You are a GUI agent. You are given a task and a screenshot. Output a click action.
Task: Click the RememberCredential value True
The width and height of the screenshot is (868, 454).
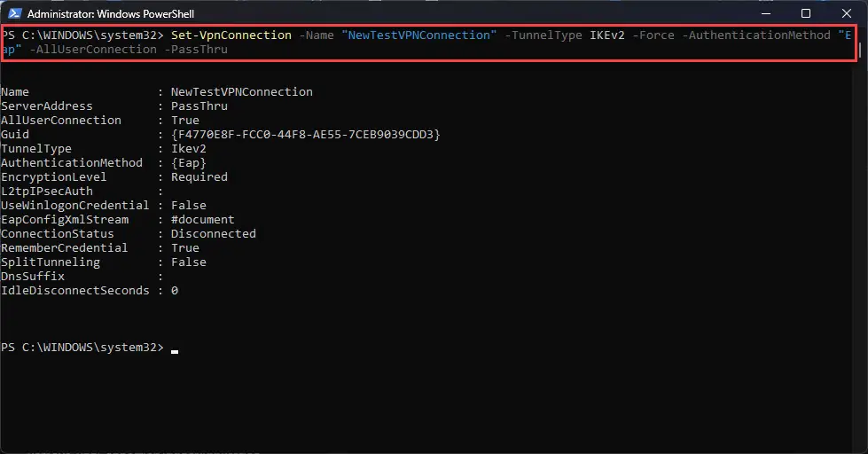pyautogui.click(x=185, y=247)
